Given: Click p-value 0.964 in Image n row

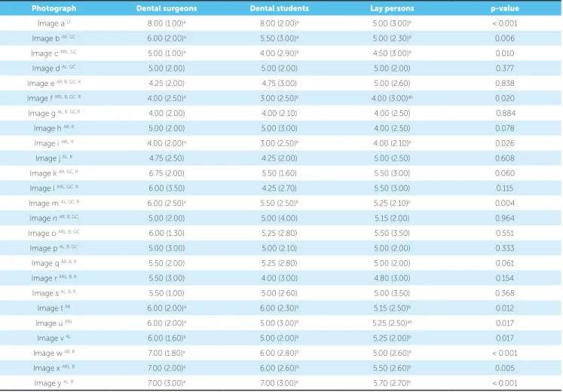Looking at the screenshot, I should pyautogui.click(x=505, y=219).
